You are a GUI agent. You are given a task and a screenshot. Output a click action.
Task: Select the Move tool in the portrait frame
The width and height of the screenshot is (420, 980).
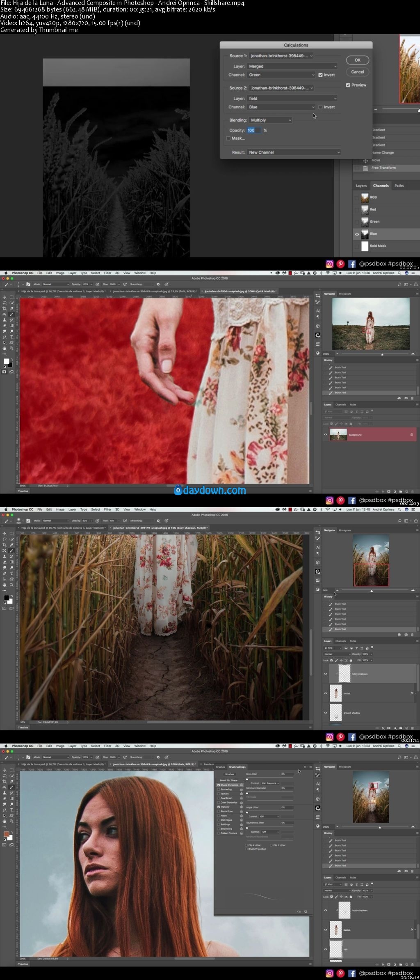[x=5, y=770]
